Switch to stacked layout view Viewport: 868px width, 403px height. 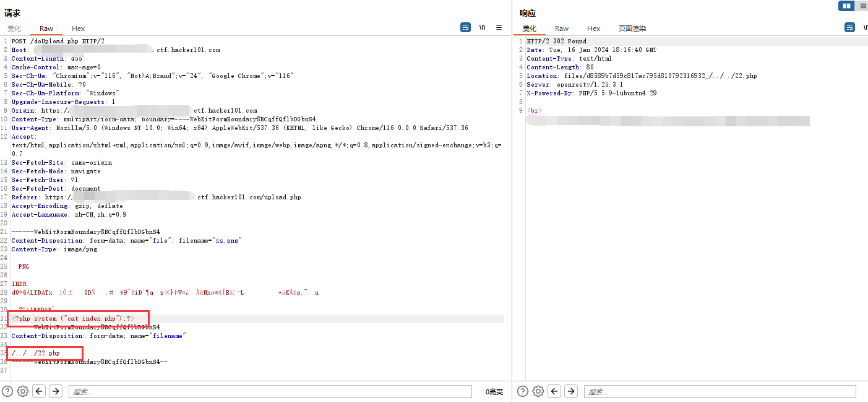point(862,6)
